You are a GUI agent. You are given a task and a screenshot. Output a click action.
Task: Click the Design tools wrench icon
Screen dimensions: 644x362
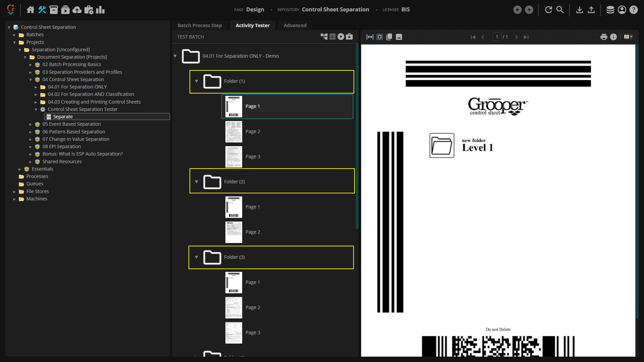pyautogui.click(x=42, y=10)
